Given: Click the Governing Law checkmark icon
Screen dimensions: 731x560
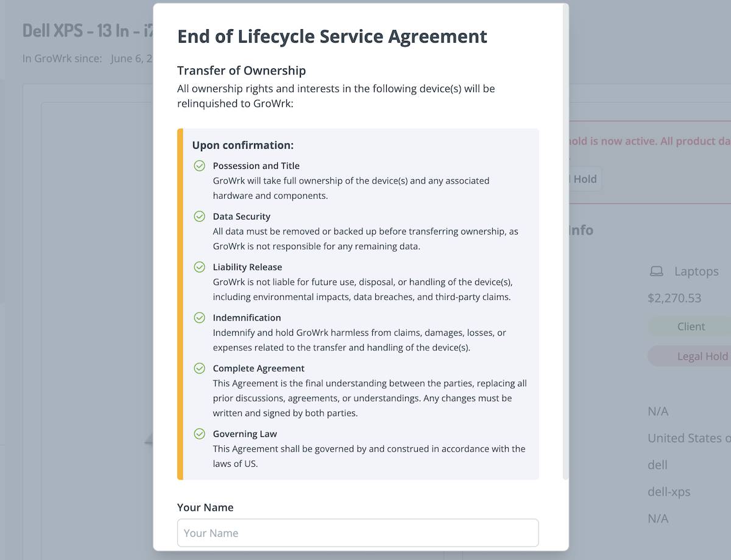Looking at the screenshot, I should [x=199, y=434].
